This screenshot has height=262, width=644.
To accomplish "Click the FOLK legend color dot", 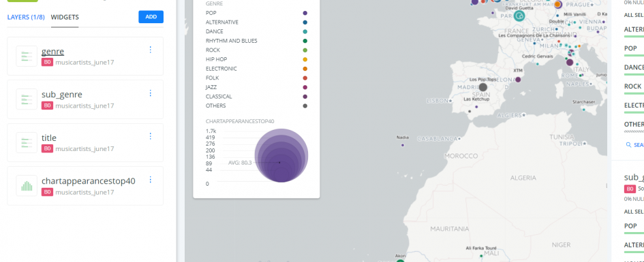I will point(305,78).
